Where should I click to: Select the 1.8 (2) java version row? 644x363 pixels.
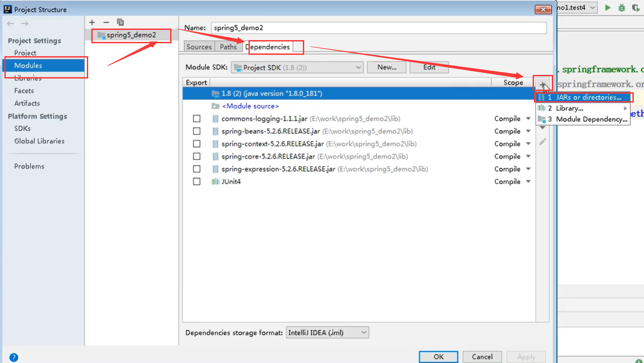pyautogui.click(x=359, y=94)
